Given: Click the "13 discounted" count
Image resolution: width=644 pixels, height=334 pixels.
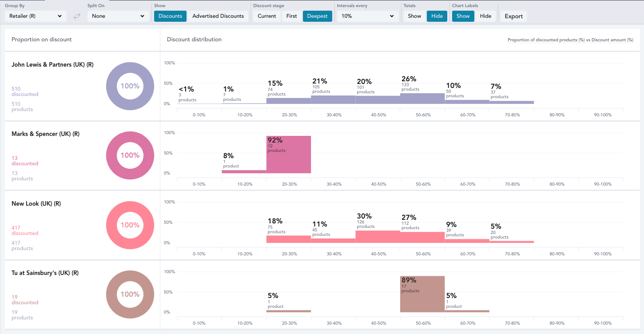Looking at the screenshot, I should (x=25, y=161).
